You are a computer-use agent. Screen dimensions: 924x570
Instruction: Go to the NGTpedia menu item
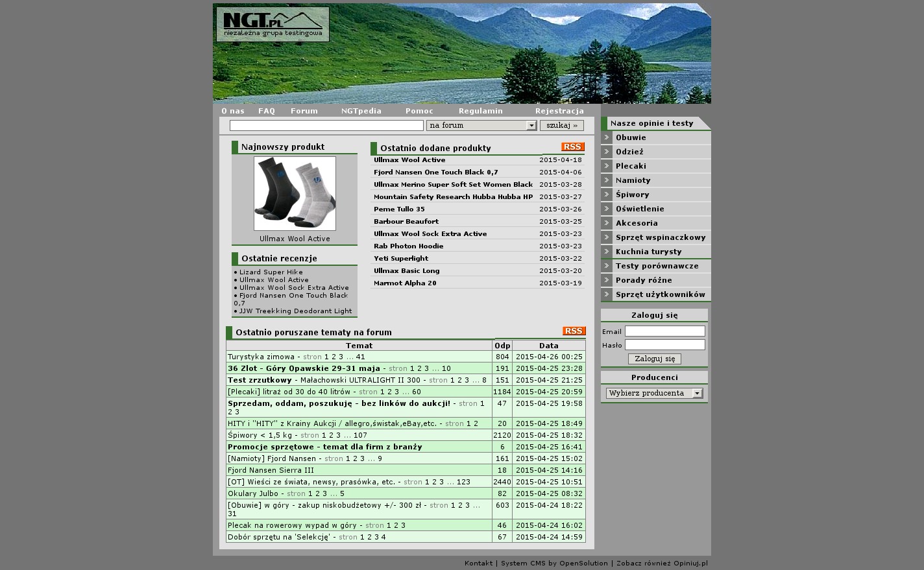tap(361, 111)
